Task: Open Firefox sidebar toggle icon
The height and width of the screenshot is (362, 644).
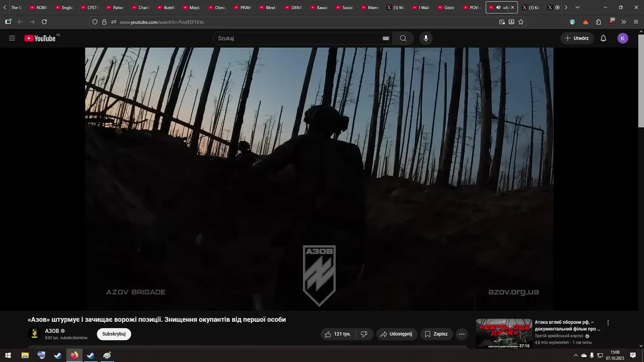Action: 8,22
